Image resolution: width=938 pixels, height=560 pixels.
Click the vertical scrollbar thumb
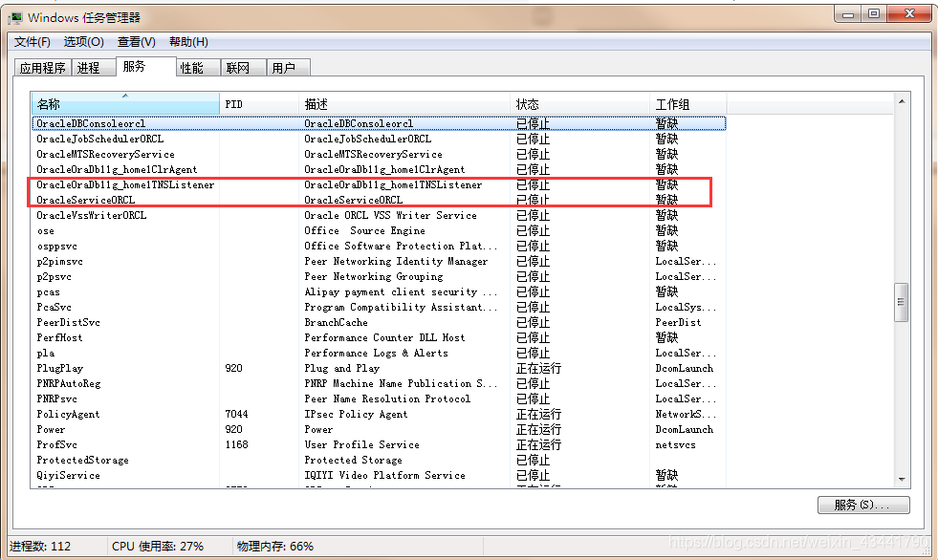[902, 302]
